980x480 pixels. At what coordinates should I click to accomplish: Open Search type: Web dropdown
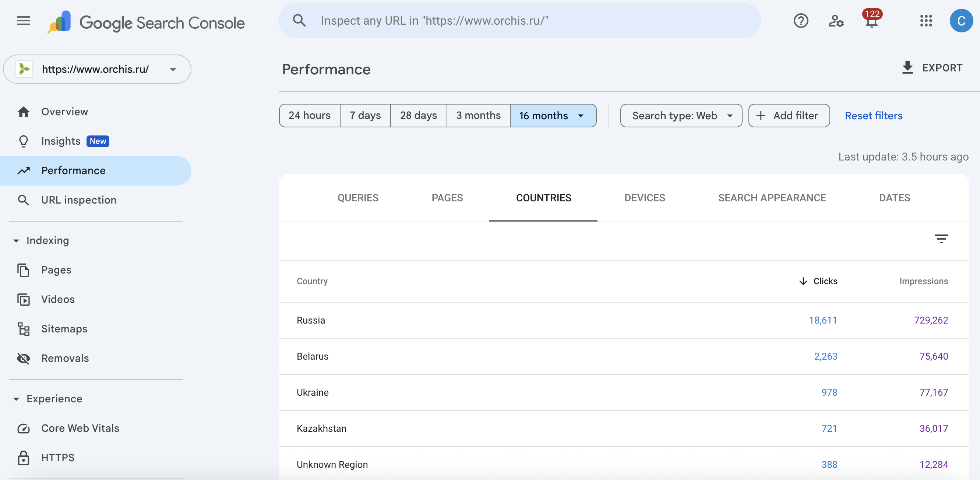click(681, 115)
